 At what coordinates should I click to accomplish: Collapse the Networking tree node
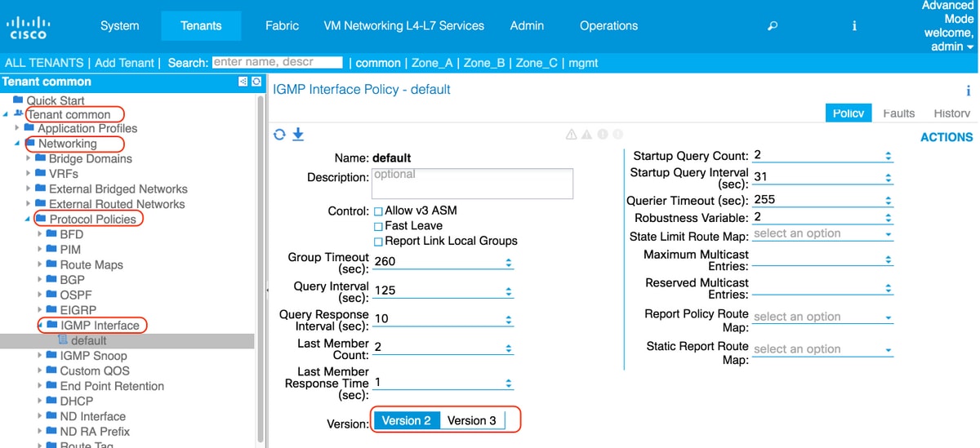(17, 144)
